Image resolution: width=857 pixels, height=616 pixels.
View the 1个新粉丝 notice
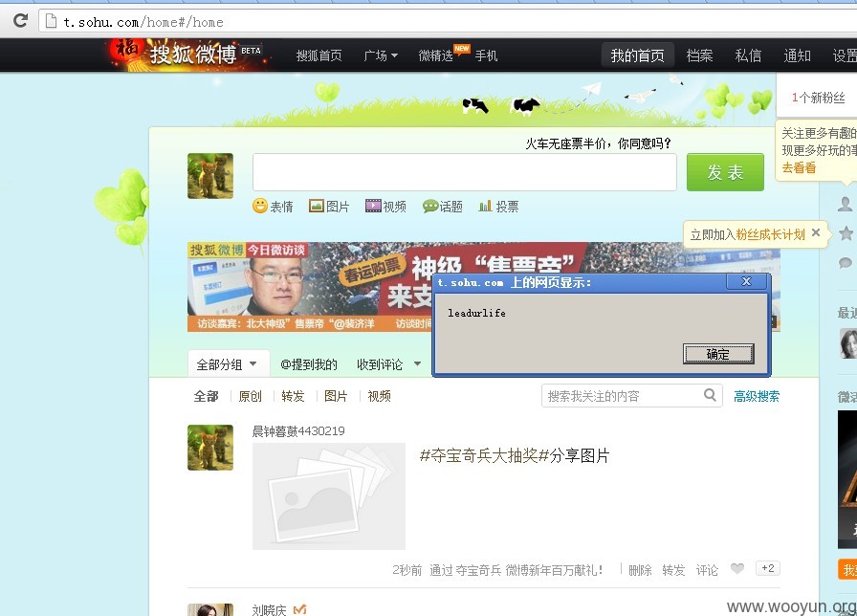[818, 98]
